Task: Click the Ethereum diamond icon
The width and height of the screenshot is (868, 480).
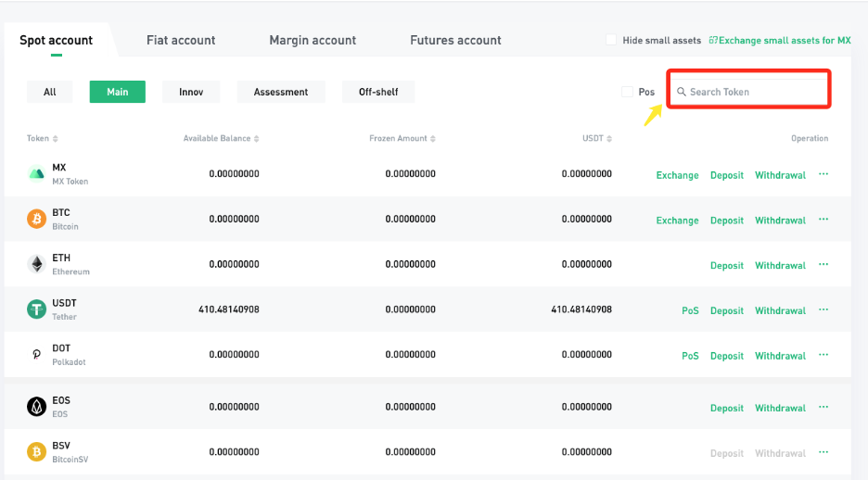Action: pos(36,265)
